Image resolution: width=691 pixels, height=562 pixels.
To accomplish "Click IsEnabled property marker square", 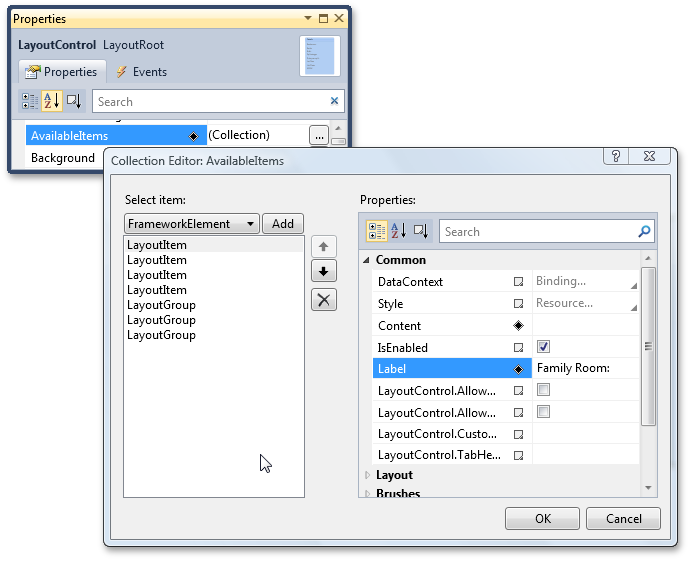I will tap(518, 348).
